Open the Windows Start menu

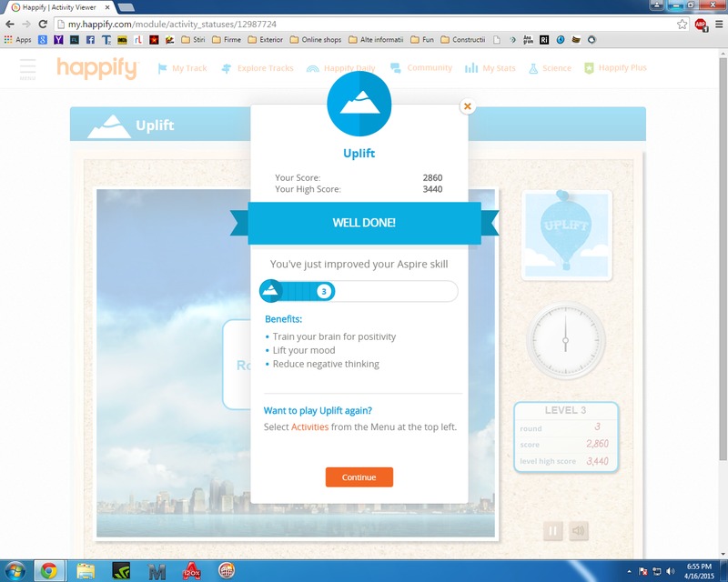(14, 571)
